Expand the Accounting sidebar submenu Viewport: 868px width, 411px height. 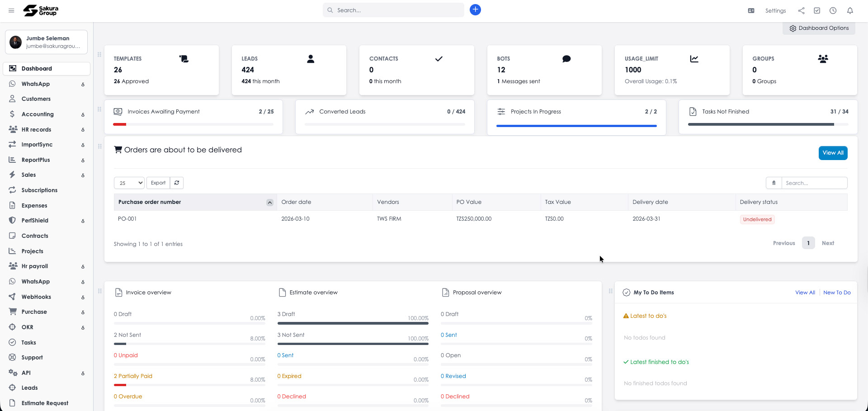(x=83, y=114)
